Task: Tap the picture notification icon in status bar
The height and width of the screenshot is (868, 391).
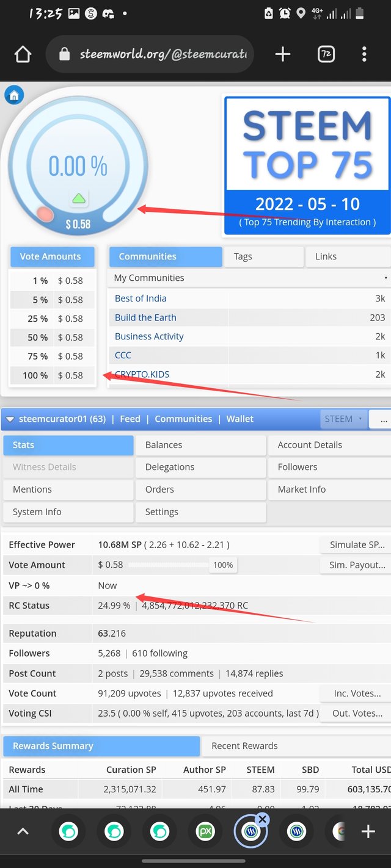Action: click(74, 13)
